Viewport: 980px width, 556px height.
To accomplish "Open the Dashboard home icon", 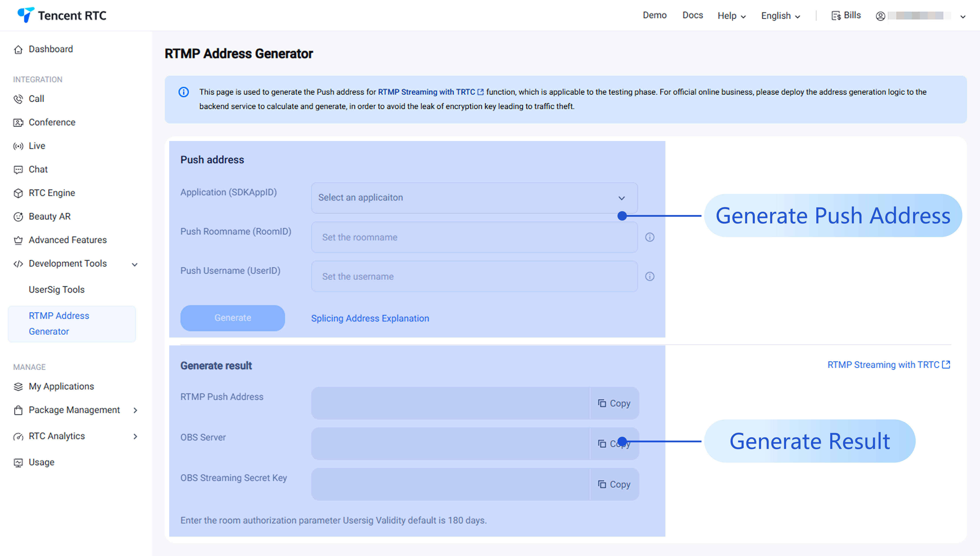I will pyautogui.click(x=18, y=50).
